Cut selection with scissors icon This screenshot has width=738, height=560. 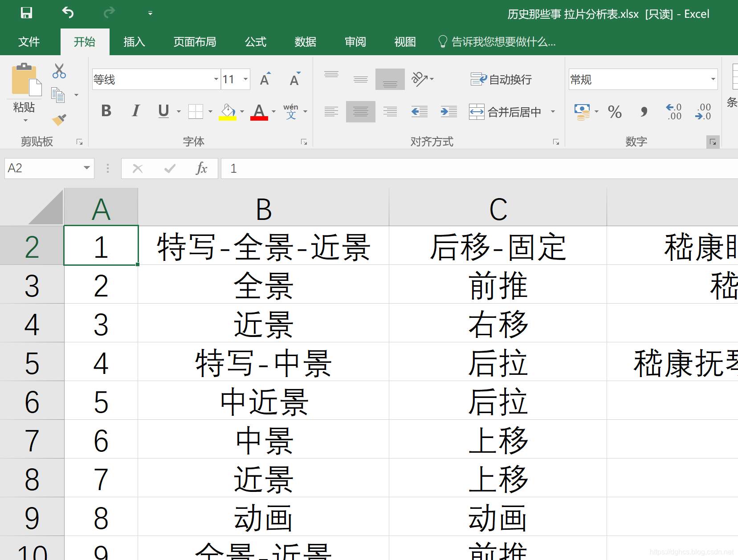tap(59, 71)
